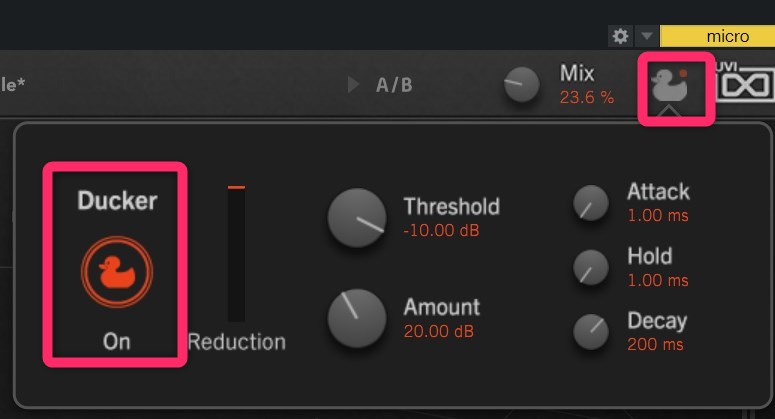The image size is (775, 419).
Task: Toggle the Ducker On button
Action: click(117, 269)
